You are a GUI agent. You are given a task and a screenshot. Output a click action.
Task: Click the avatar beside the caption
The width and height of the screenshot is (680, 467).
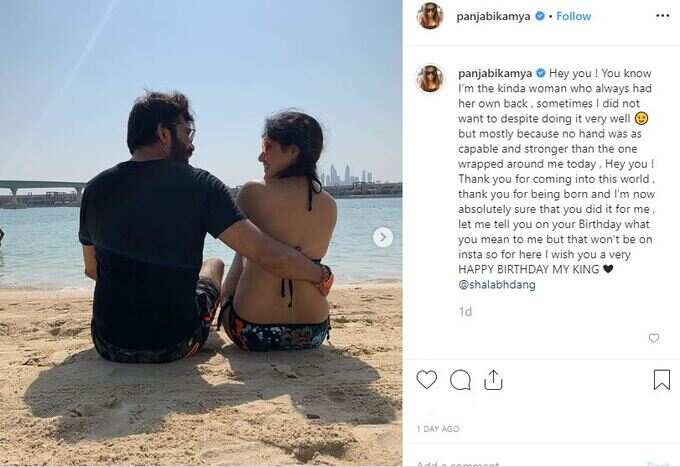coord(430,78)
